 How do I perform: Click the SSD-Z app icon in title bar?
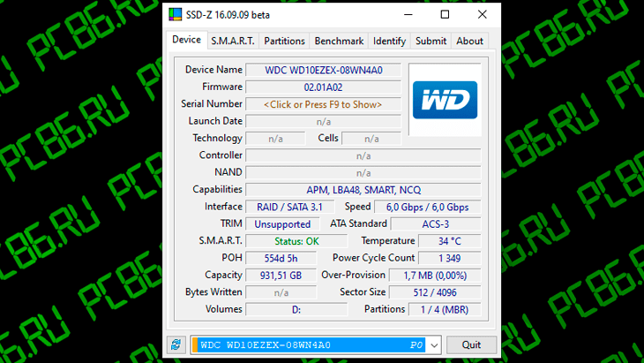(176, 14)
